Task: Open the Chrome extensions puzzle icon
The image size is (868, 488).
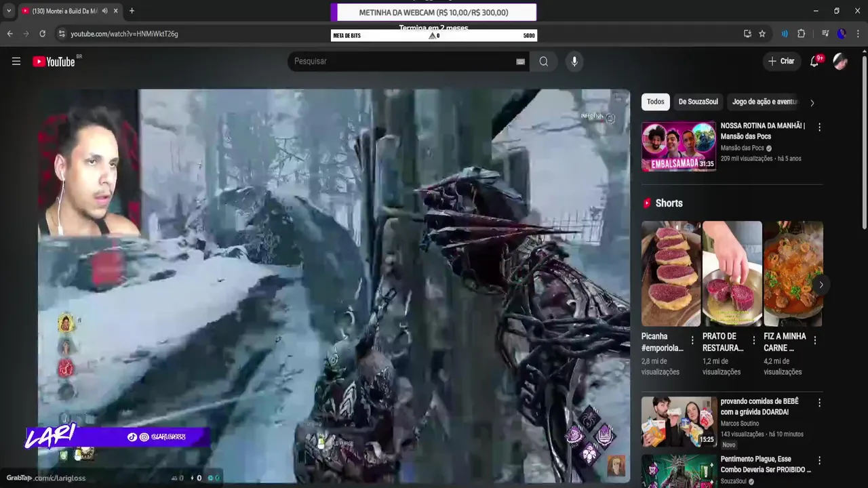Action: [802, 34]
